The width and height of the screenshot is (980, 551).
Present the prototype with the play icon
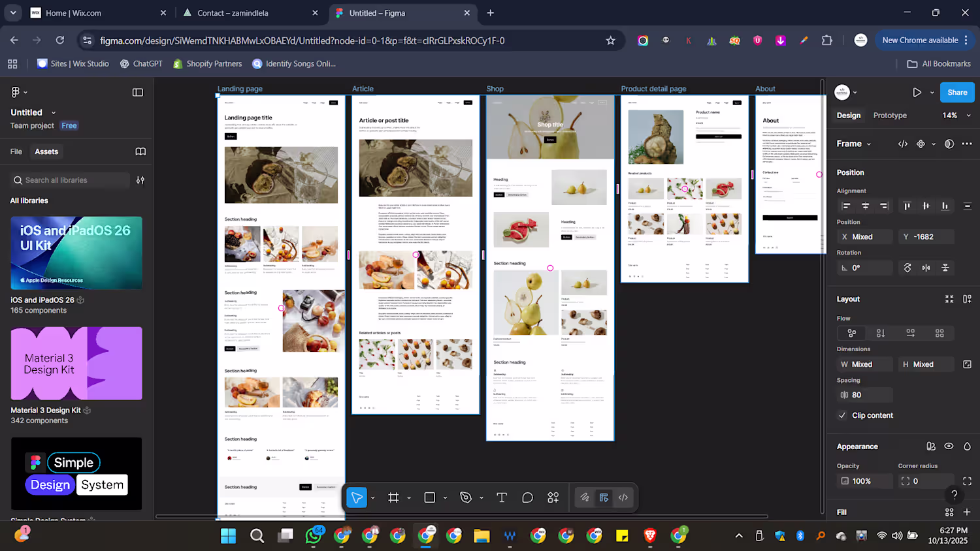click(x=917, y=93)
